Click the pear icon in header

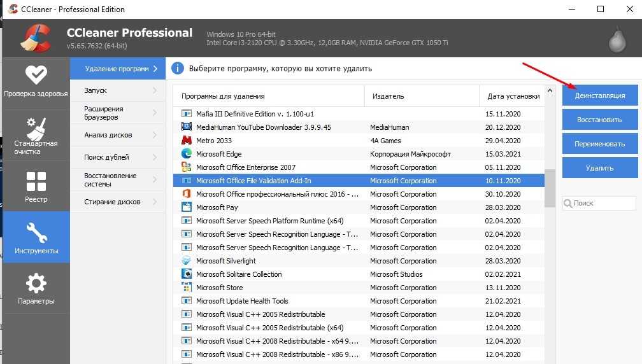(617, 40)
